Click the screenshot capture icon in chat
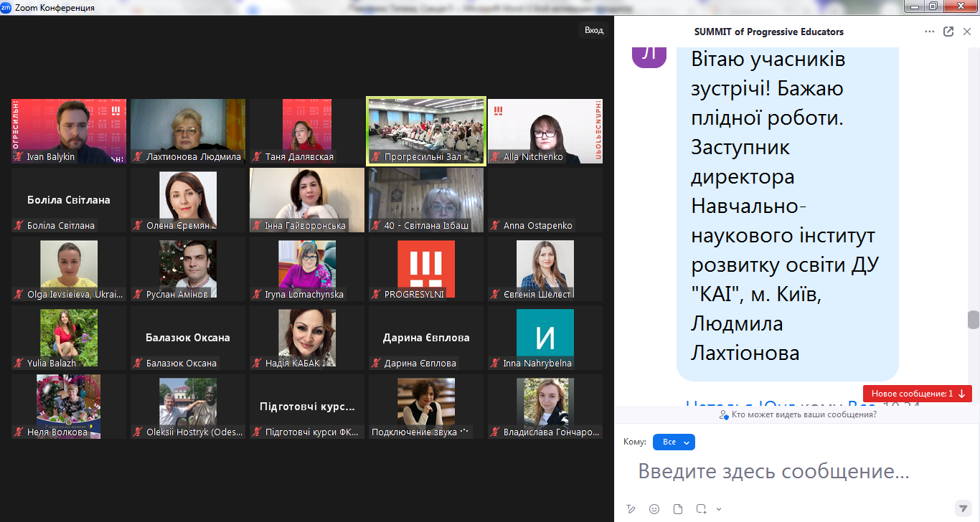The image size is (980, 522). coord(701,509)
